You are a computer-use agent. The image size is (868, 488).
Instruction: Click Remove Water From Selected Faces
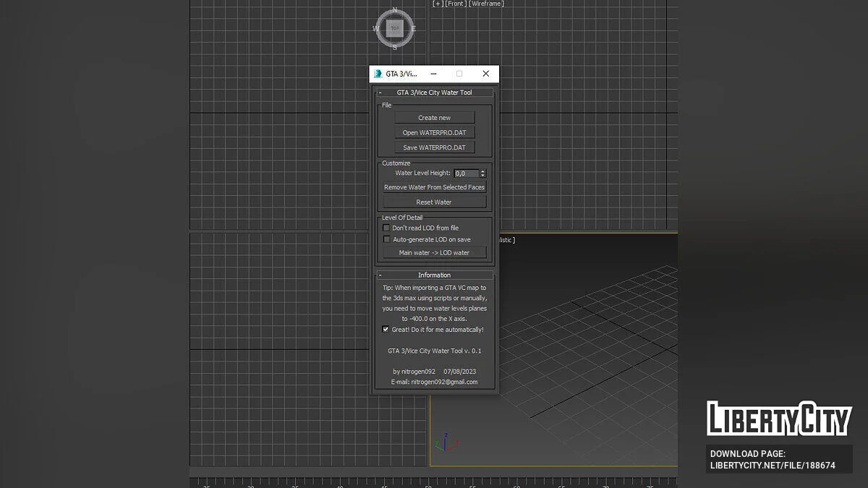coord(434,187)
